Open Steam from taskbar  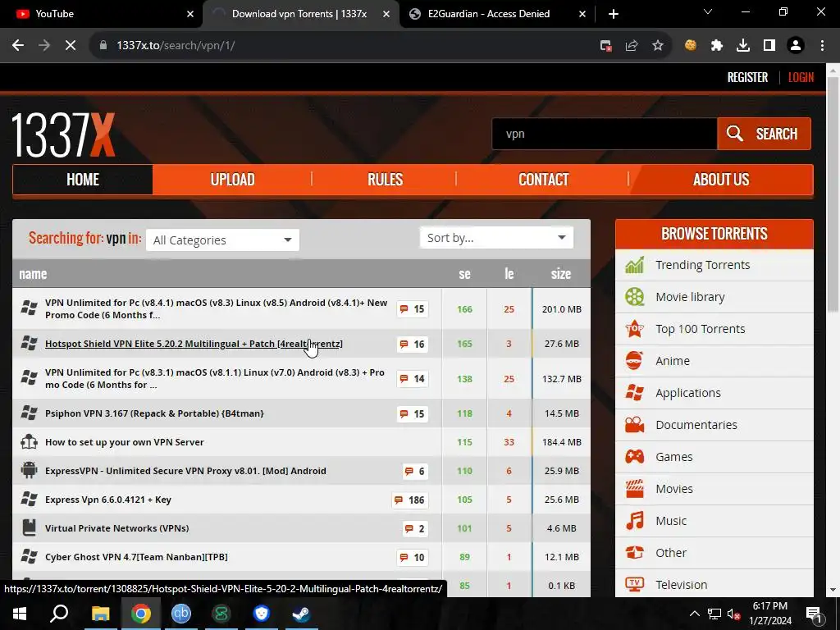(301, 614)
